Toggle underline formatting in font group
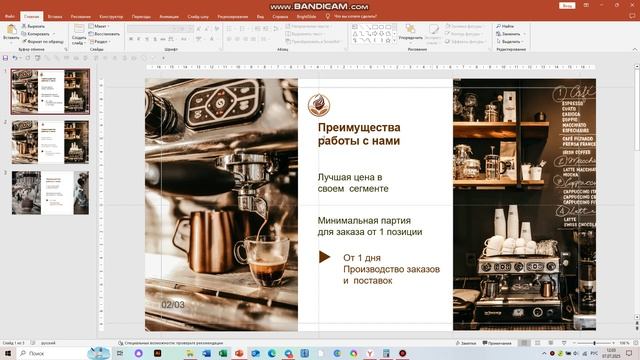This screenshot has width=640, height=360. [147, 39]
